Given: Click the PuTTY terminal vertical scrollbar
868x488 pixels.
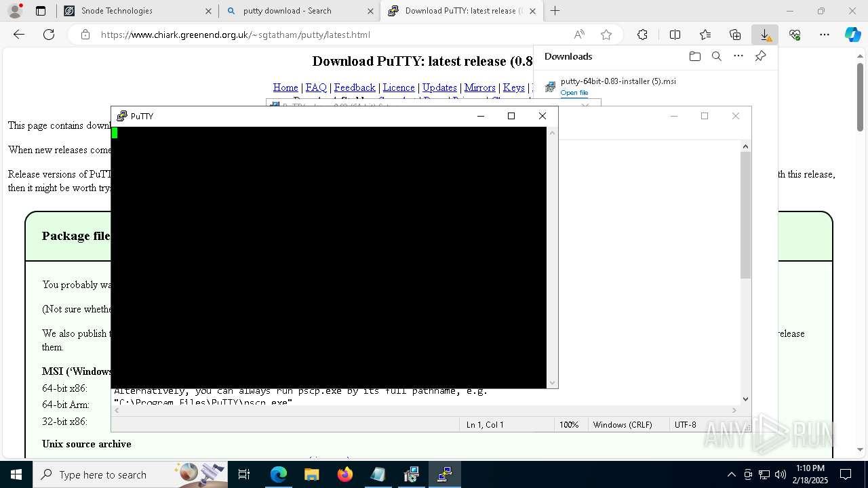Looking at the screenshot, I should (552, 258).
